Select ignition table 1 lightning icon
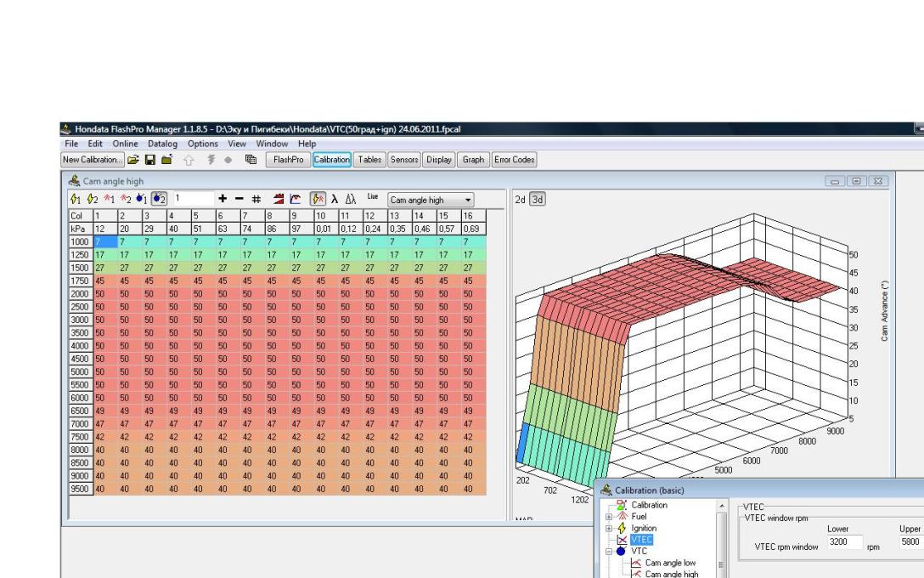Viewport: 924px width, 578px height. pos(76,200)
